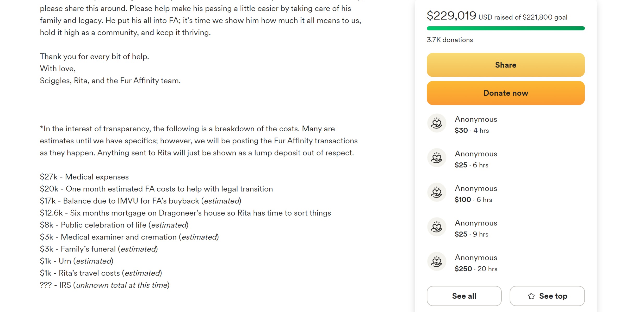Click the Share button

(x=505, y=65)
